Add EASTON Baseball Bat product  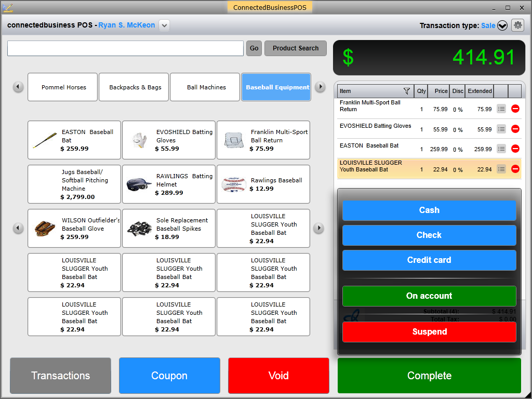click(x=74, y=140)
